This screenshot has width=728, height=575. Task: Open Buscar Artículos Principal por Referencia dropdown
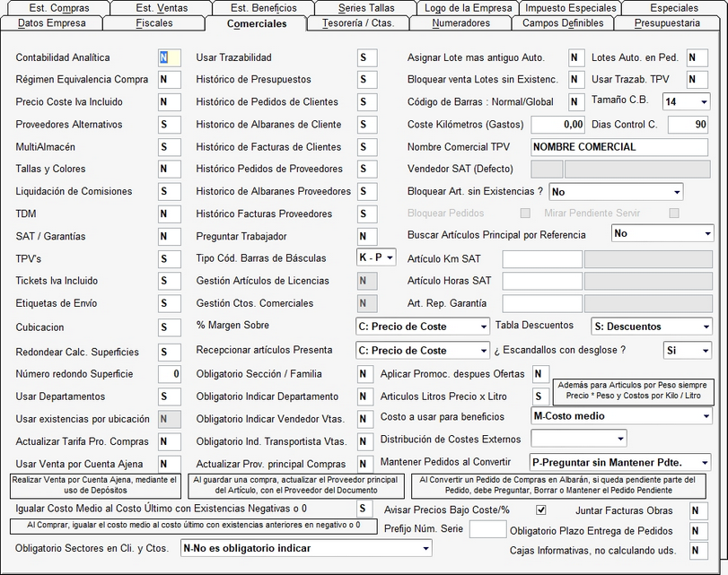[x=662, y=233]
